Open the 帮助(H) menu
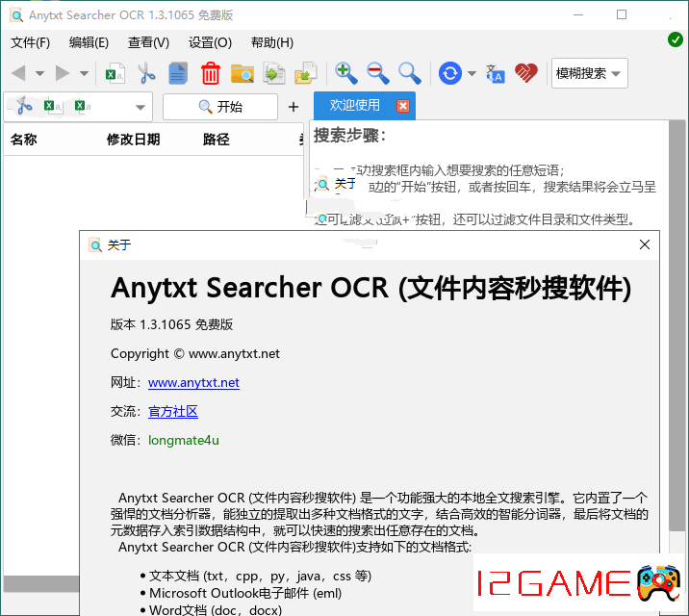 [272, 42]
